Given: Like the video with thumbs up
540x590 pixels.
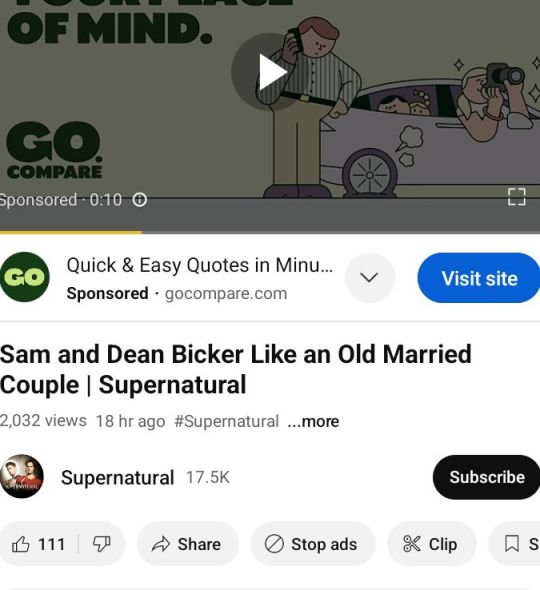Looking at the screenshot, I should 38,544.
